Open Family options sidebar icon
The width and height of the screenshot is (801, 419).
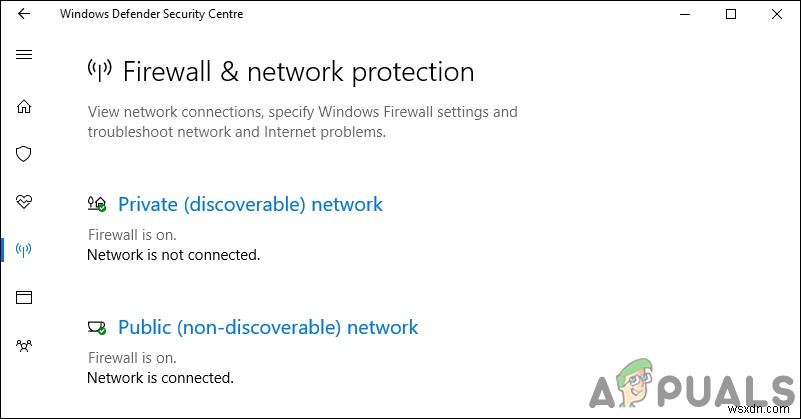[x=24, y=345]
